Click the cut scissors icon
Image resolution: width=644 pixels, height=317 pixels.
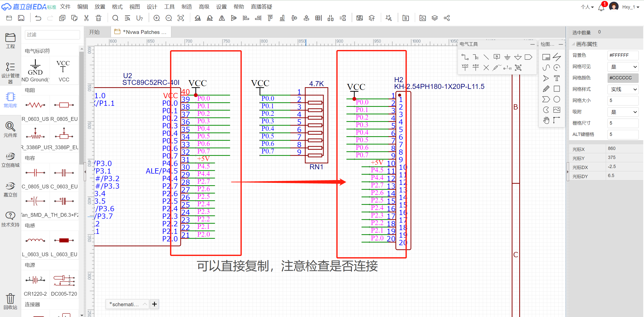coord(86,18)
